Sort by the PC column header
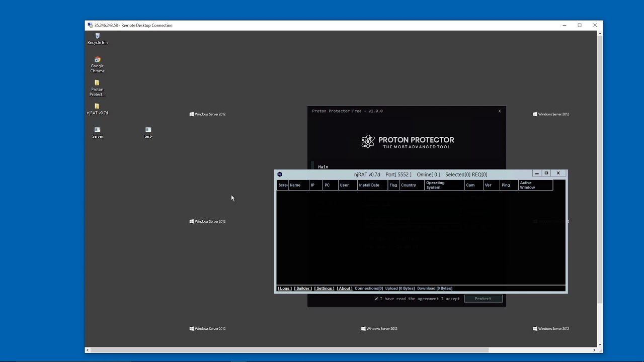The image size is (644, 362). point(331,185)
